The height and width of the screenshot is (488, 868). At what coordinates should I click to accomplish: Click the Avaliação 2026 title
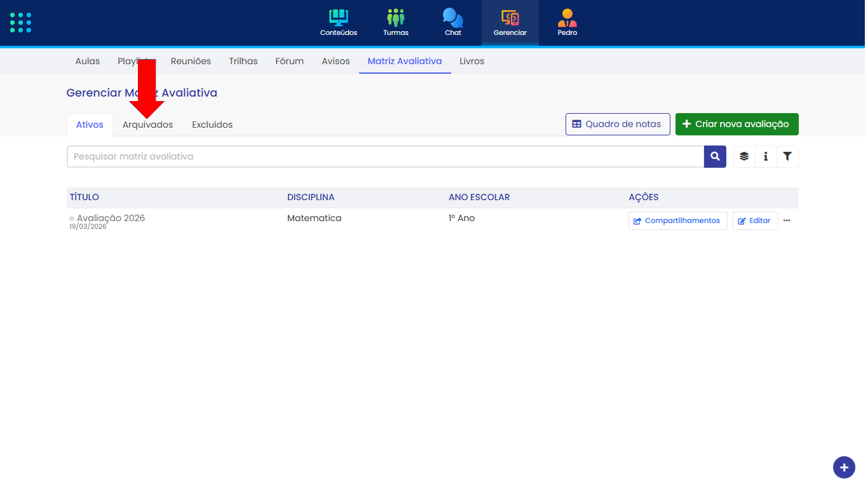pos(111,218)
